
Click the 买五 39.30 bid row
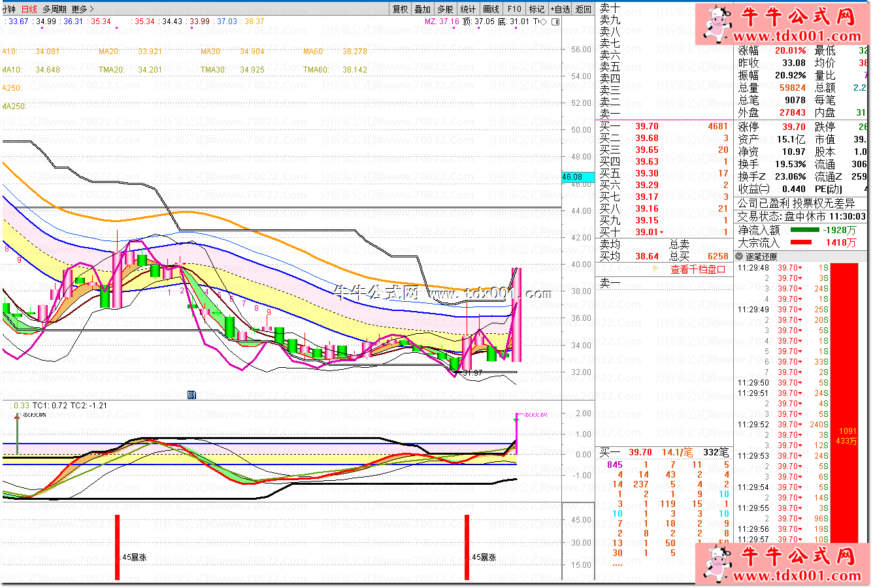coord(664,174)
